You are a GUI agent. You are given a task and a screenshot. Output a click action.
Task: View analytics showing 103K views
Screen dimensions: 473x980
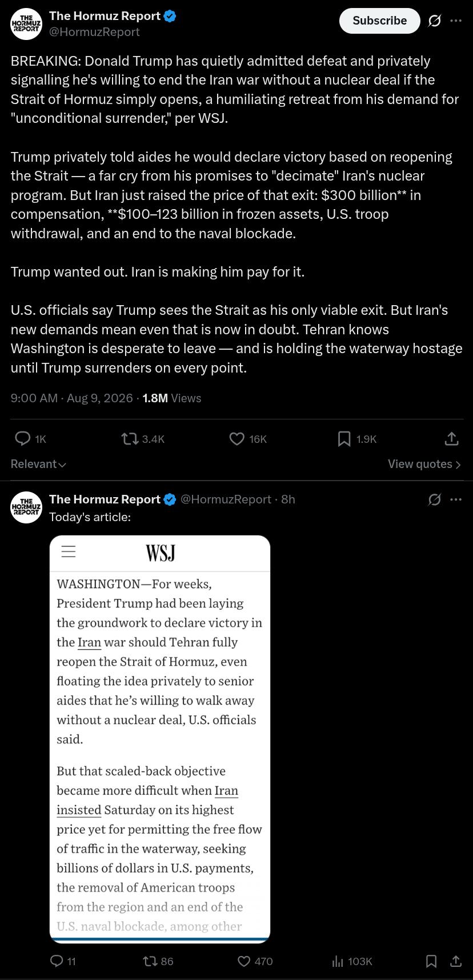[x=352, y=961]
